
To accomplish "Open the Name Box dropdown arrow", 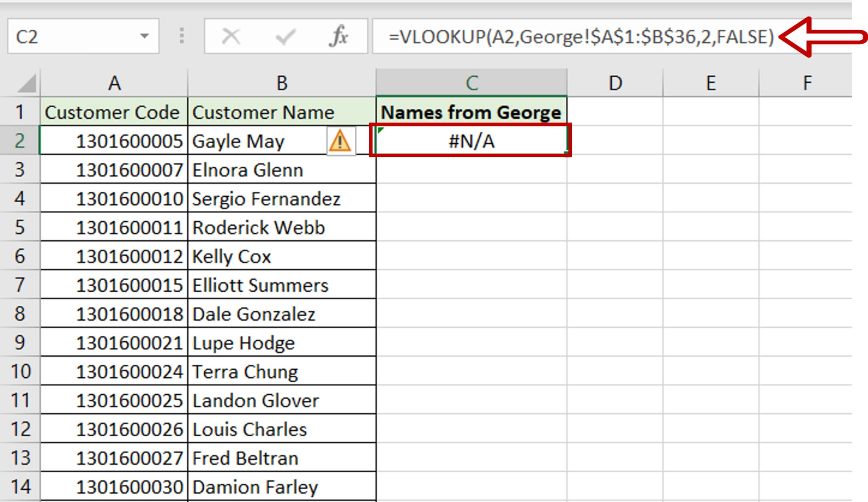I will point(144,36).
